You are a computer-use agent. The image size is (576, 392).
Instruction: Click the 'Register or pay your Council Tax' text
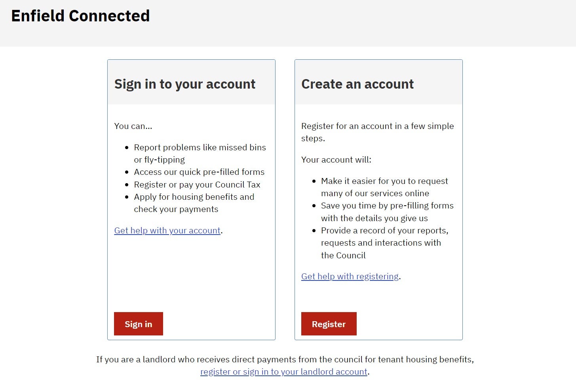[198, 184]
